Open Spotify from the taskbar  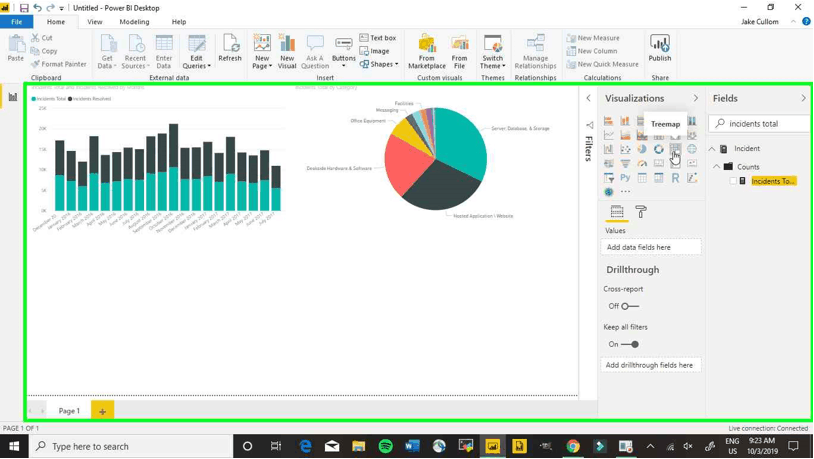pos(385,446)
